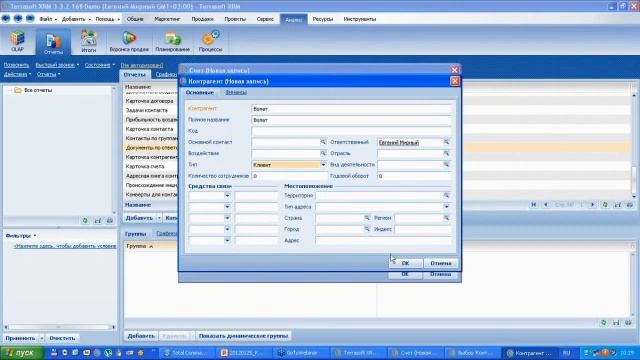Screen dimensions: 640x360
Task: Open the Действия dropdown link
Action: (x=17, y=74)
